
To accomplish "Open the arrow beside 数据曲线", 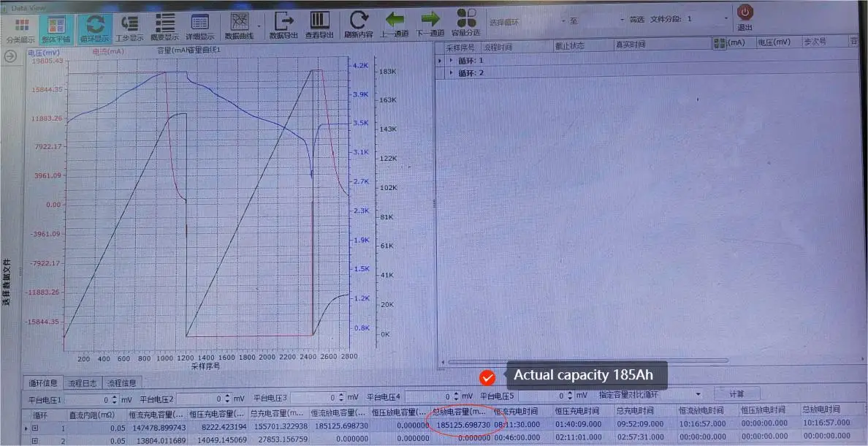I will click(259, 26).
